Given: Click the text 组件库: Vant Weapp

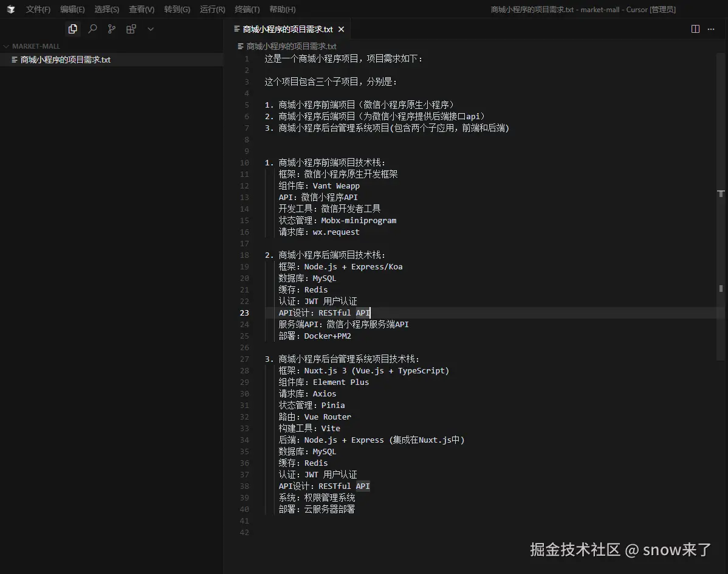Looking at the screenshot, I should pyautogui.click(x=319, y=186).
